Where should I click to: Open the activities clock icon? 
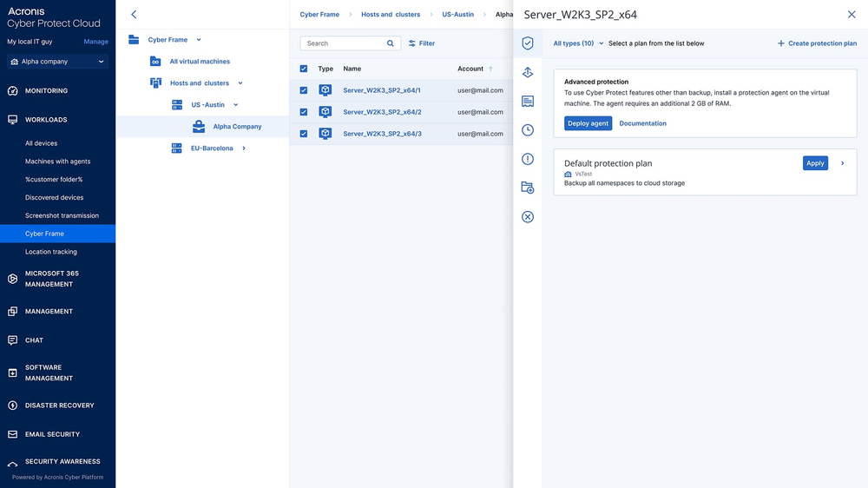point(528,130)
